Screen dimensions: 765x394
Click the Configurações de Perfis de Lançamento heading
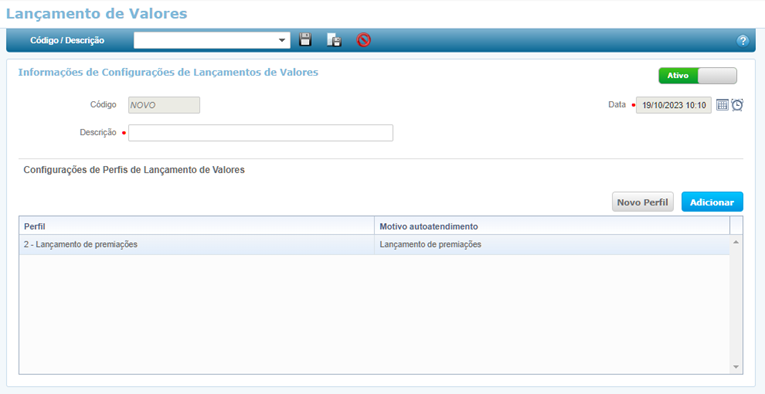coord(134,170)
